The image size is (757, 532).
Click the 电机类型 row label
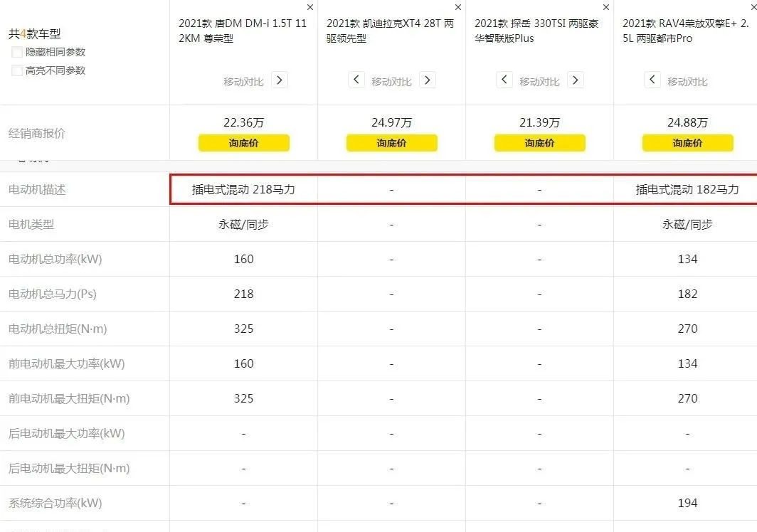(x=31, y=225)
